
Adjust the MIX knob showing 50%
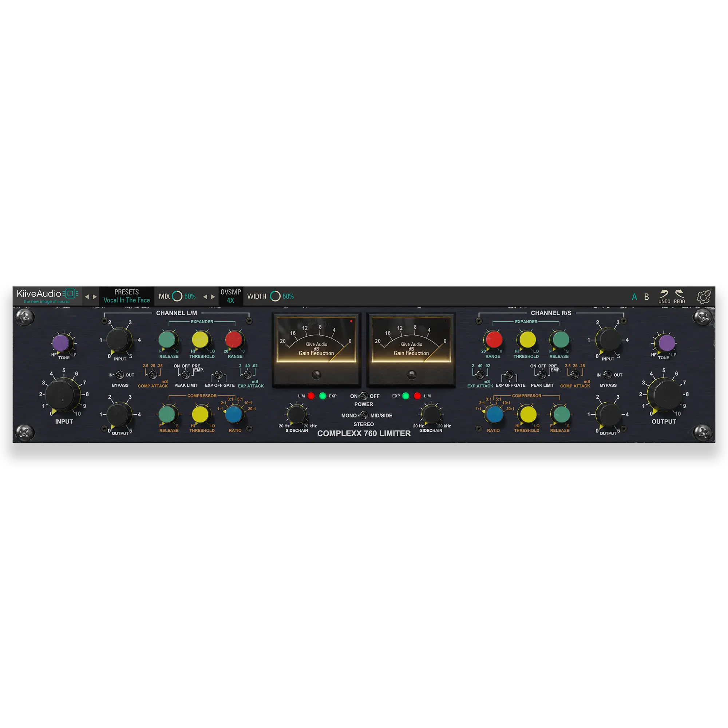[x=177, y=296]
